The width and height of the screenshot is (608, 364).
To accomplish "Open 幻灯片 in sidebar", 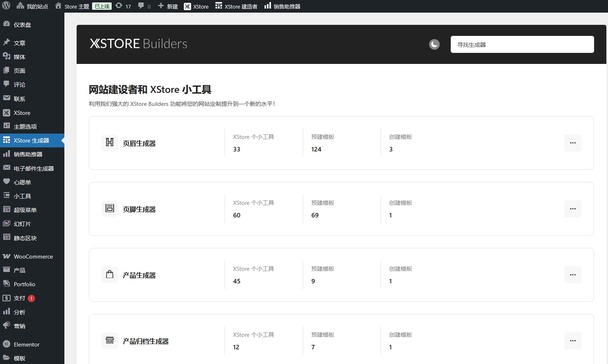I will click(32, 224).
